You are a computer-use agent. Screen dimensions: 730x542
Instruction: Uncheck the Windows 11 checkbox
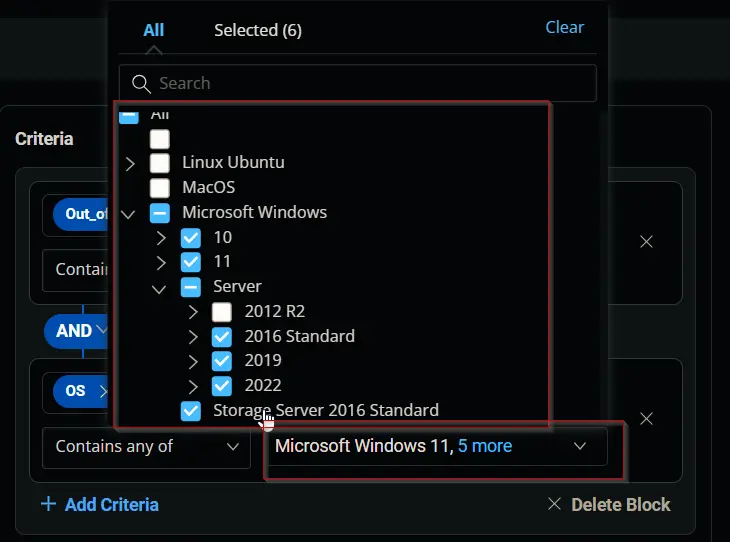click(x=191, y=262)
